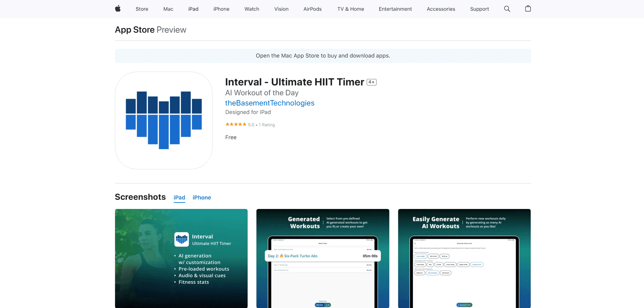Image resolution: width=644 pixels, height=308 pixels.
Task: Open the AirPods menu item
Action: pyautogui.click(x=312, y=9)
